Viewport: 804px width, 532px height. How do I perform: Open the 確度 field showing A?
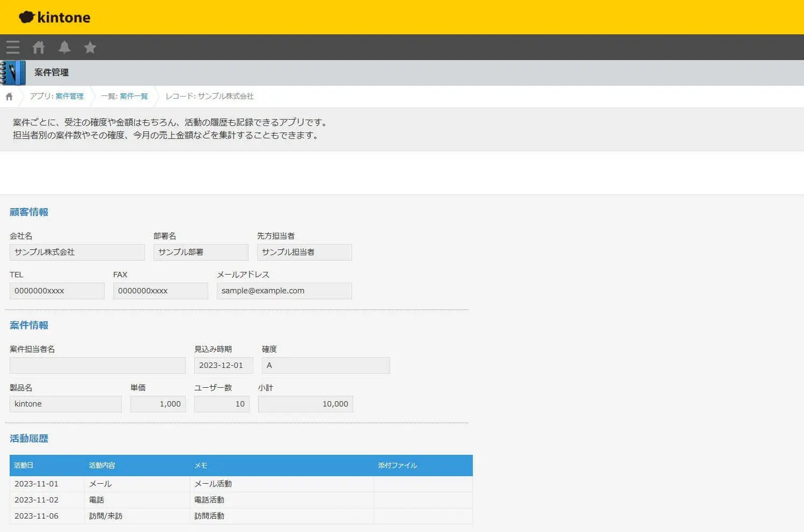pyautogui.click(x=325, y=365)
